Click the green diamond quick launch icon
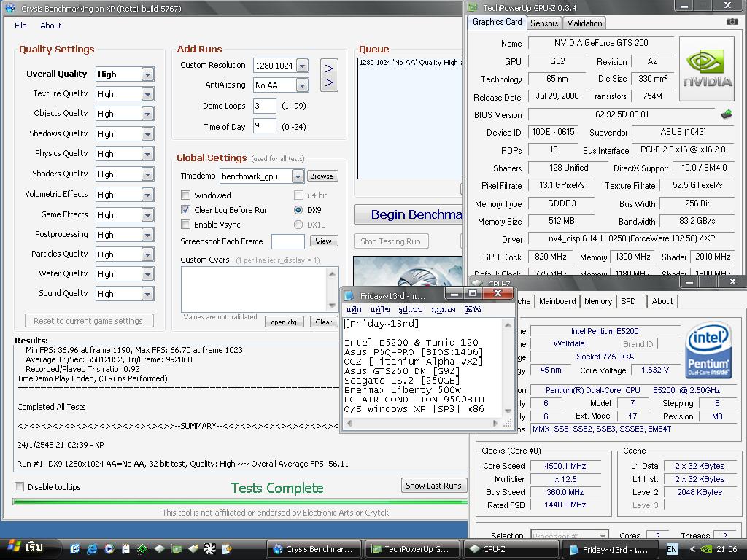The image size is (747, 560). [x=142, y=548]
